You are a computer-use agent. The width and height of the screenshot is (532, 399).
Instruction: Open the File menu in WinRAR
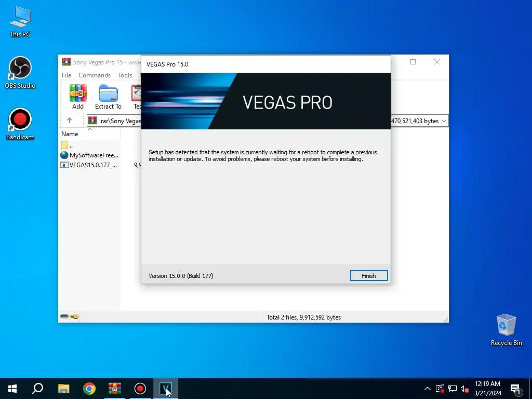click(66, 75)
